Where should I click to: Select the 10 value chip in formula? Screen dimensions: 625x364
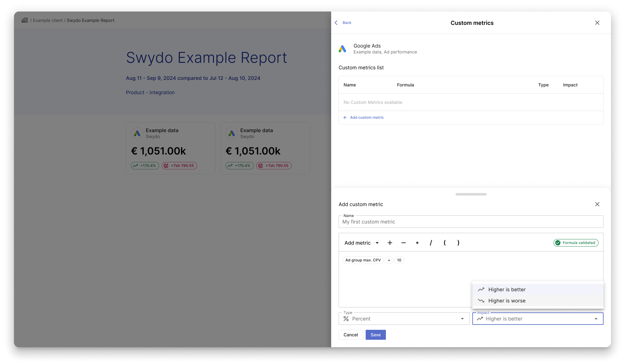point(399,260)
